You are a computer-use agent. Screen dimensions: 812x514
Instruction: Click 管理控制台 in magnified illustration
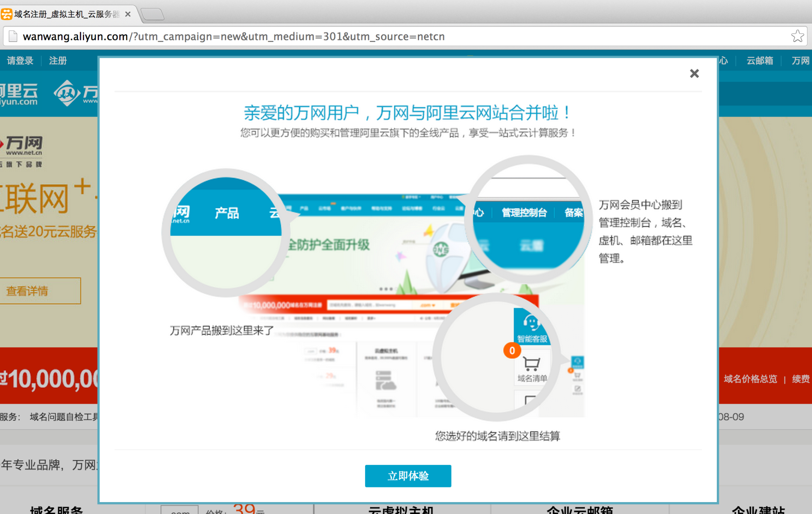coord(524,213)
